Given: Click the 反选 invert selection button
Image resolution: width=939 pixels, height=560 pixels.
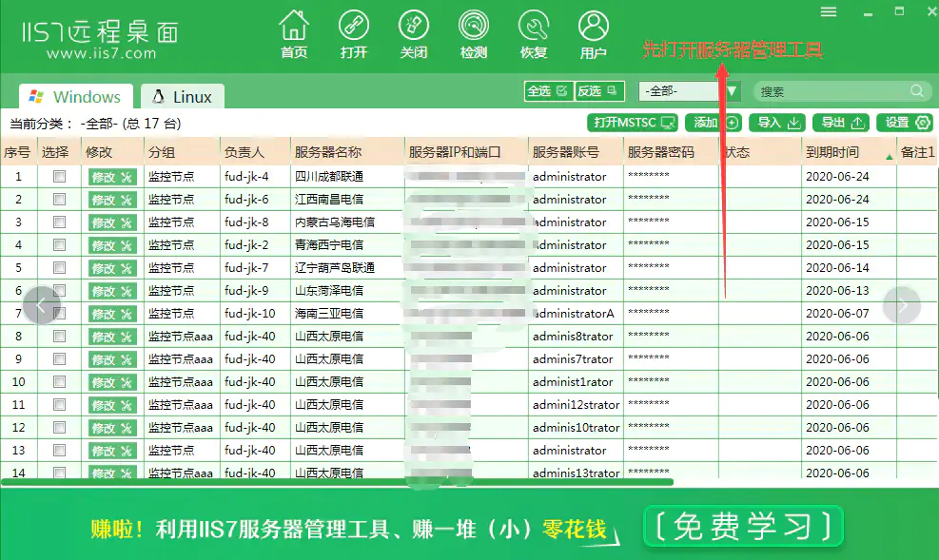Looking at the screenshot, I should click(x=598, y=91).
